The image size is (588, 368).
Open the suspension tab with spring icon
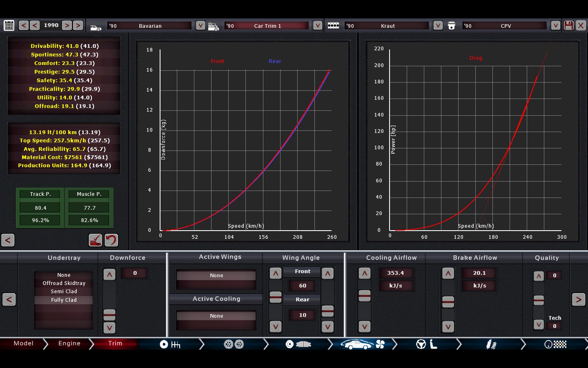coord(491,344)
